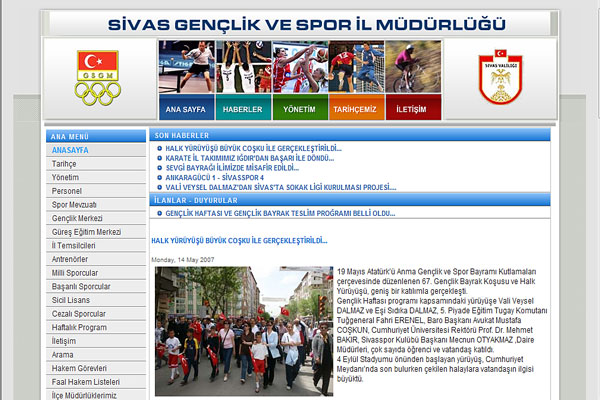
Task: Click the date Monday, 14 May 2007
Action: point(183,260)
